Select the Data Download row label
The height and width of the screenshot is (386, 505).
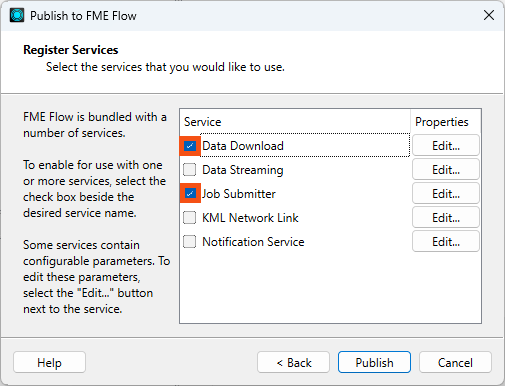[243, 146]
